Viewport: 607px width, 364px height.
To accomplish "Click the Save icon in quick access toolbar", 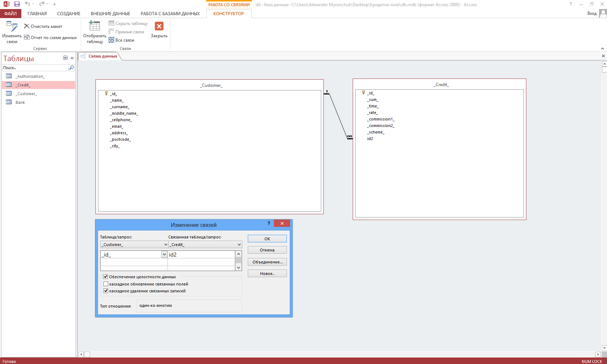I will tap(17, 4).
